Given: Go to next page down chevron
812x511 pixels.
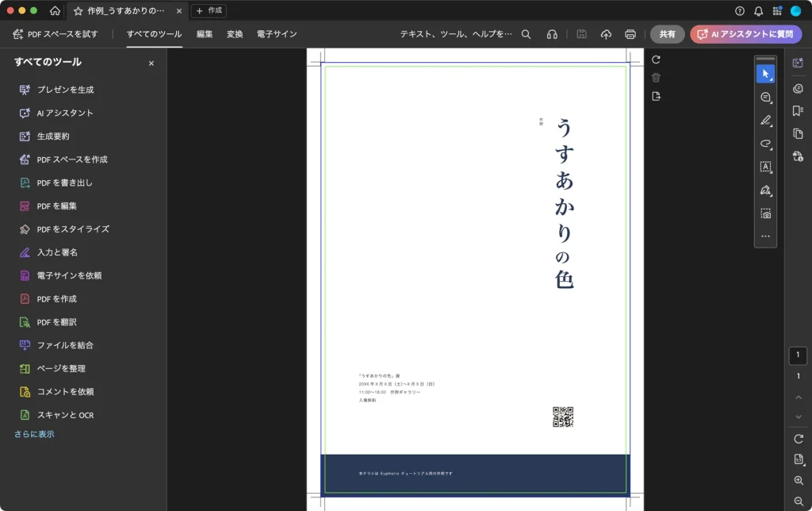Looking at the screenshot, I should pyautogui.click(x=799, y=417).
